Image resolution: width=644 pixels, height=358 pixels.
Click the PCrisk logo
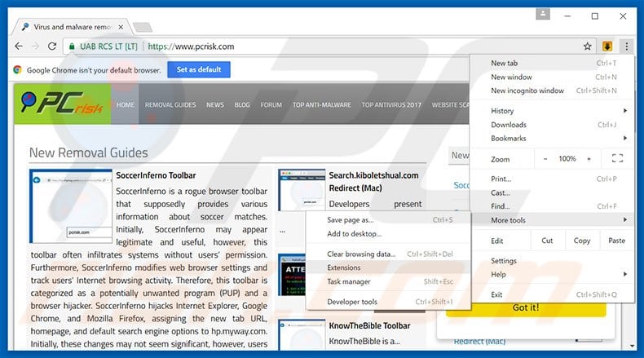pos(63,104)
